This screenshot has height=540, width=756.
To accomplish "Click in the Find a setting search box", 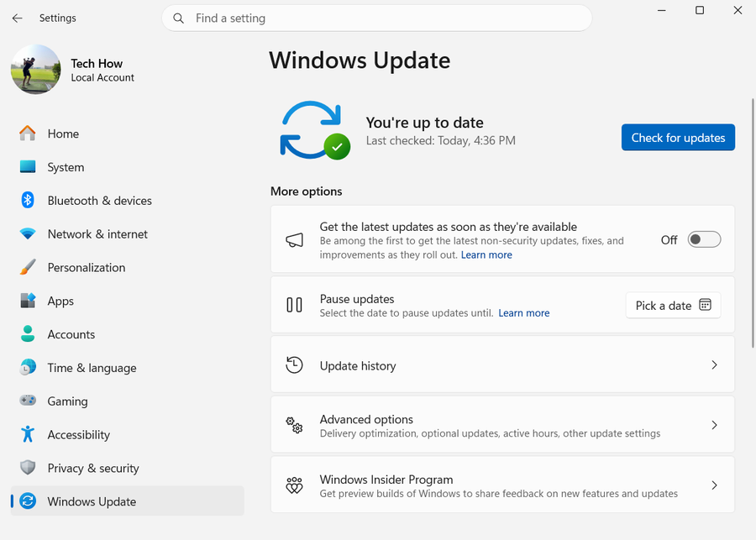I will pos(376,18).
